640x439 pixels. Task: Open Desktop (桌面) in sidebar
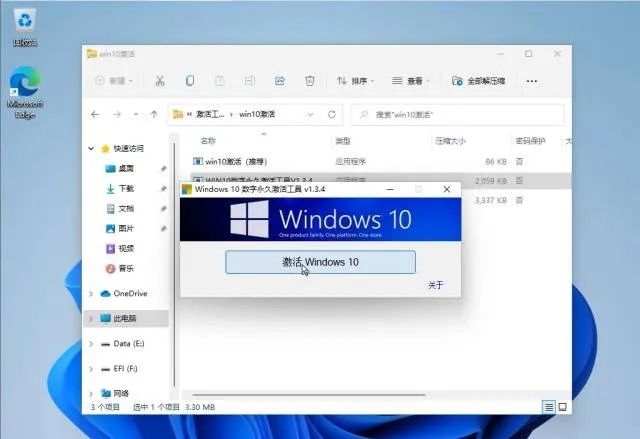click(126, 169)
